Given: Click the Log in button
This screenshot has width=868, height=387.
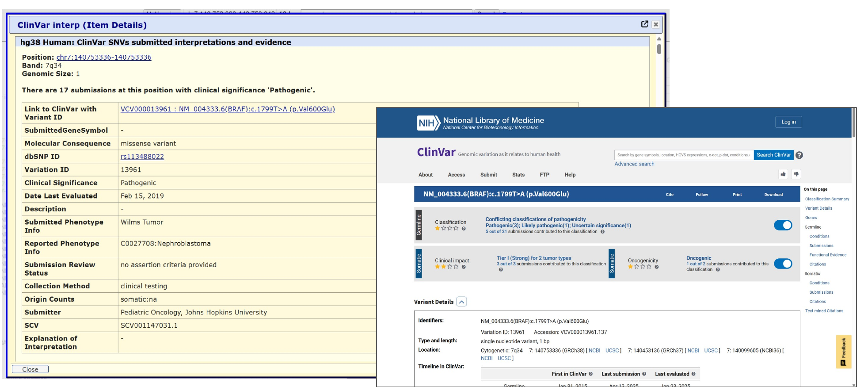Looking at the screenshot, I should click(788, 122).
